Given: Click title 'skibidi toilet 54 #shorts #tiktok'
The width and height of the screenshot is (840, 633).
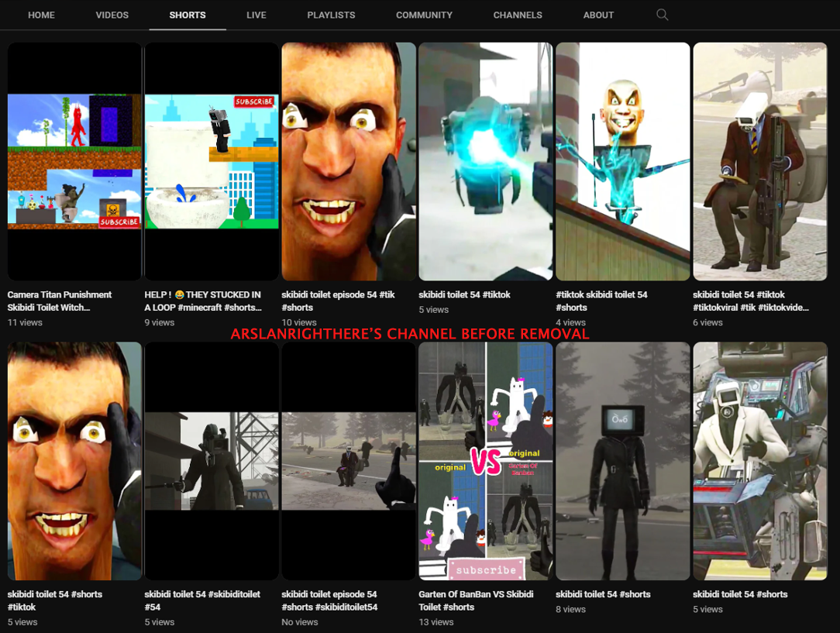Looking at the screenshot, I should 55,600.
